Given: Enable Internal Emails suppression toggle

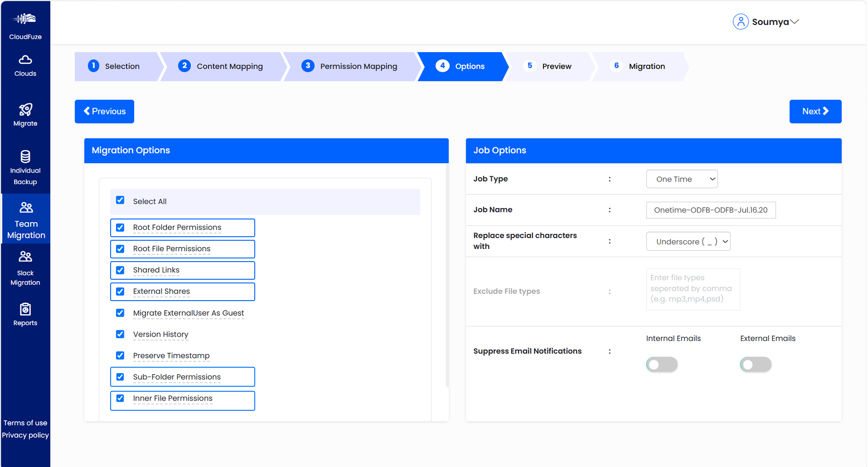Looking at the screenshot, I should (x=661, y=365).
